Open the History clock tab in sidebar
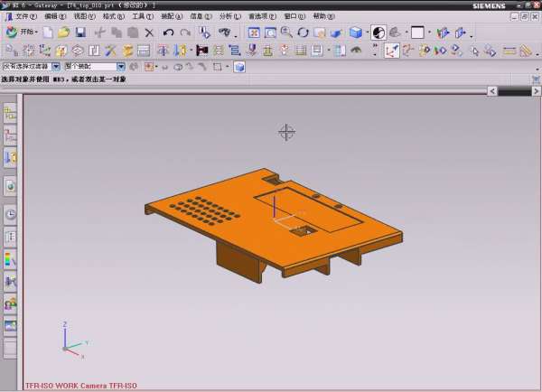 (11, 215)
